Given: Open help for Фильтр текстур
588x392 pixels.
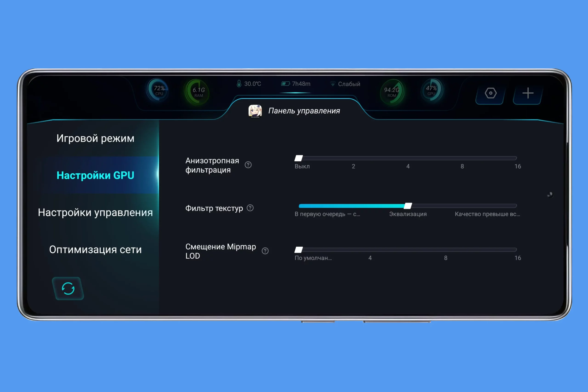Looking at the screenshot, I should pyautogui.click(x=250, y=208).
